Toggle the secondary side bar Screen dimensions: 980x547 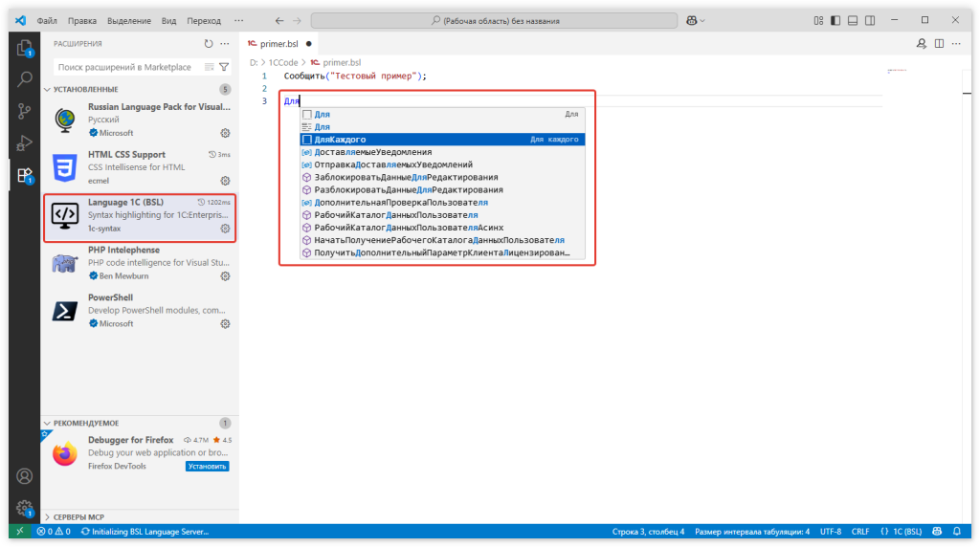[870, 21]
